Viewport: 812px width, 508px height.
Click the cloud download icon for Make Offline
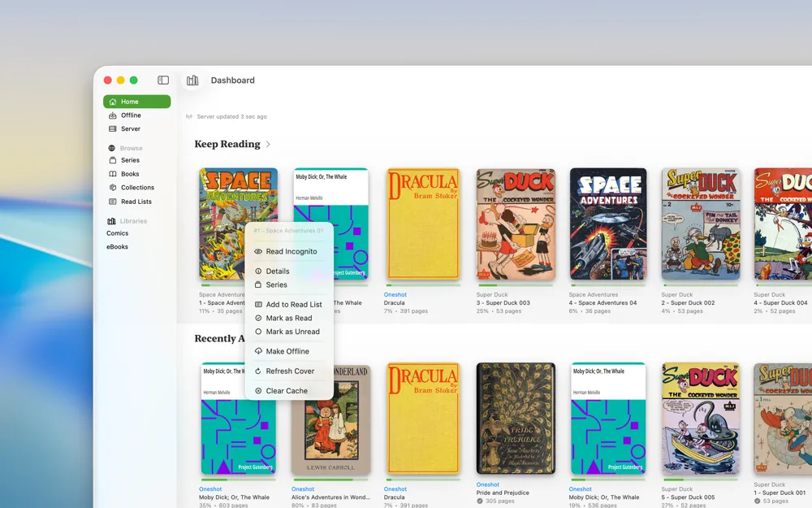pos(258,351)
